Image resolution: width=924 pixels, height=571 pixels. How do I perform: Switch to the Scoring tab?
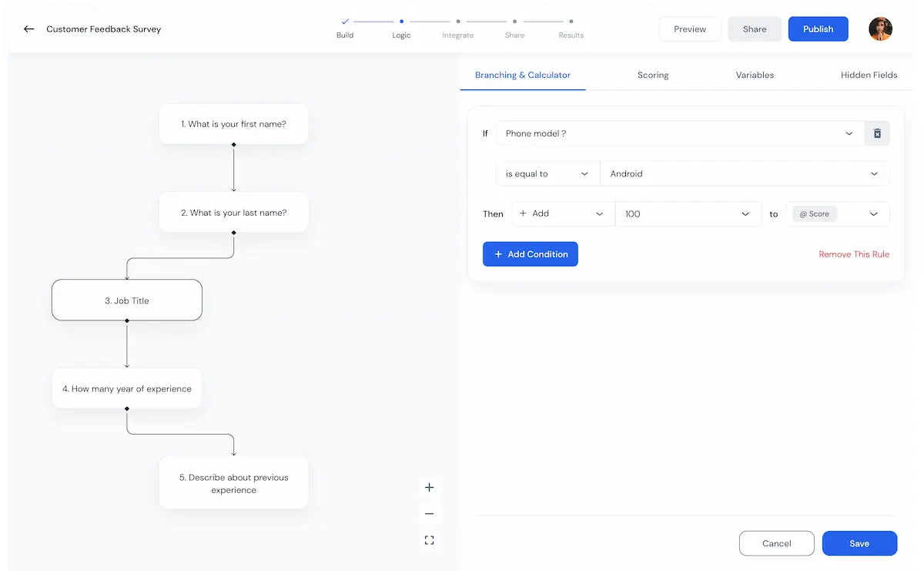coord(653,75)
